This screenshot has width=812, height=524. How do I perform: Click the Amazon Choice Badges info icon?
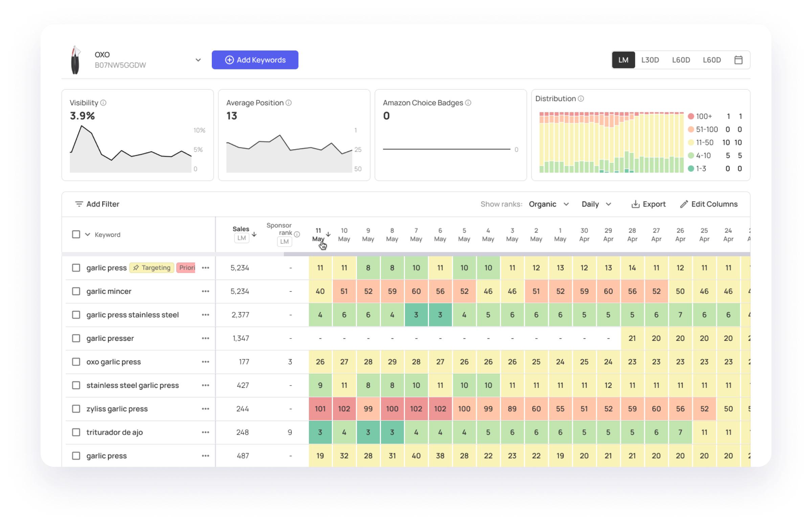(468, 103)
